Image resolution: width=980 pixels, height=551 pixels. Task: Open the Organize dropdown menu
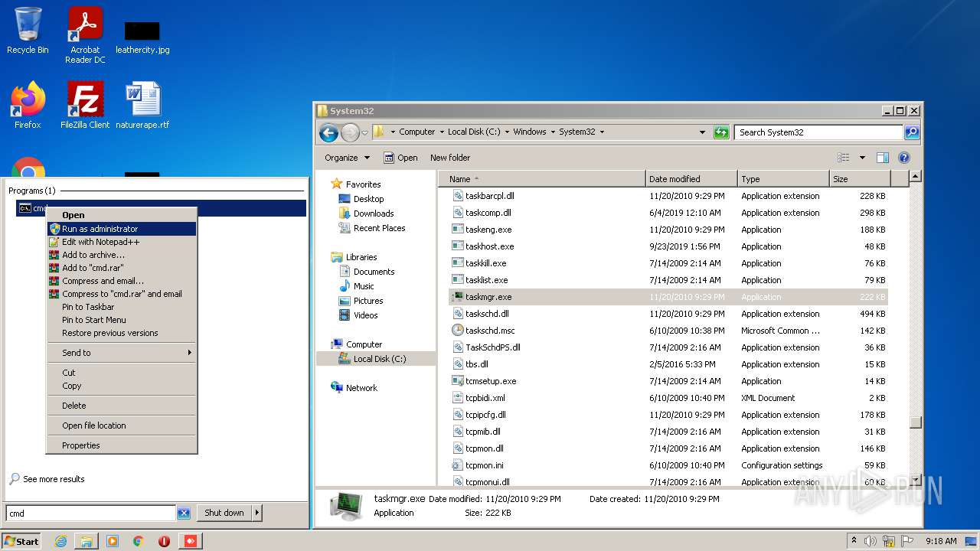347,158
